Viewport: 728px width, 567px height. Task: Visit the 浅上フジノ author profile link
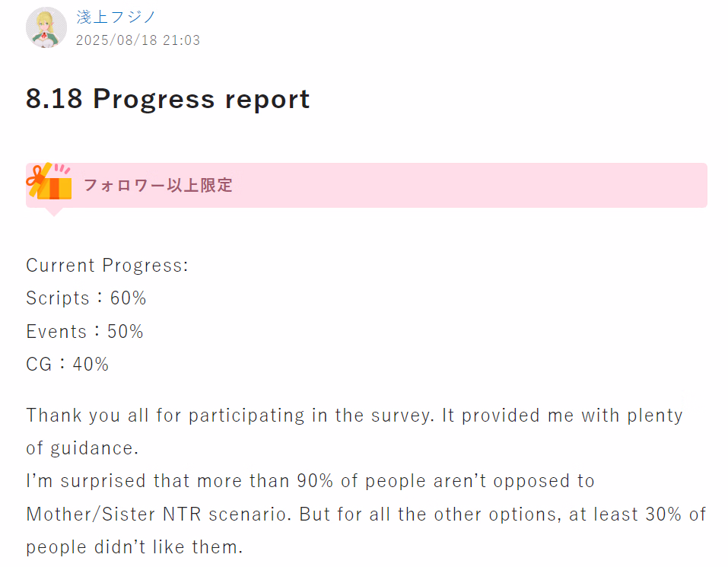(116, 18)
